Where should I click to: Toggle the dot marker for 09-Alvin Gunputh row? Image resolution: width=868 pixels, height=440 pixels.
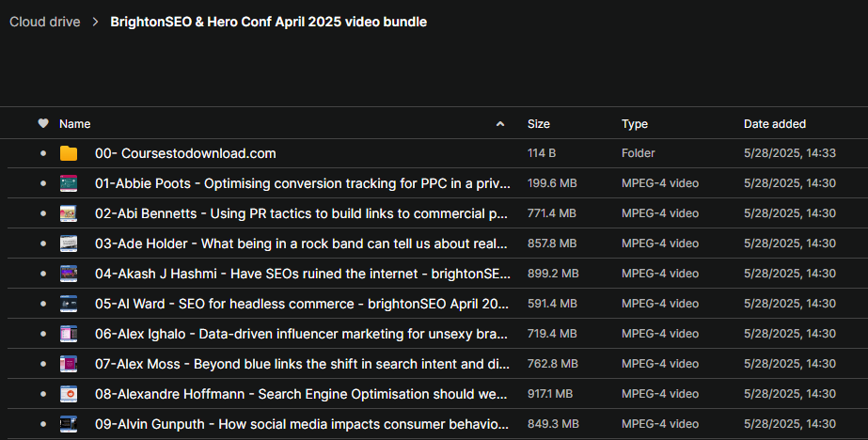43,424
